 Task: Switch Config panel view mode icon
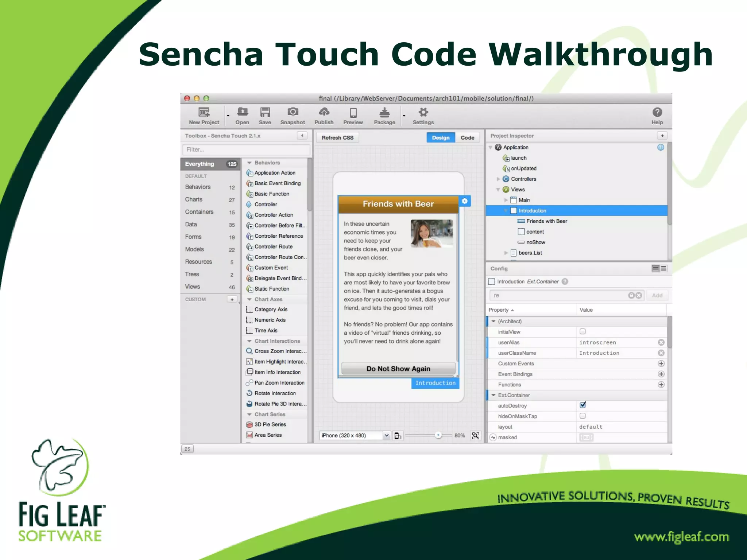[659, 269]
